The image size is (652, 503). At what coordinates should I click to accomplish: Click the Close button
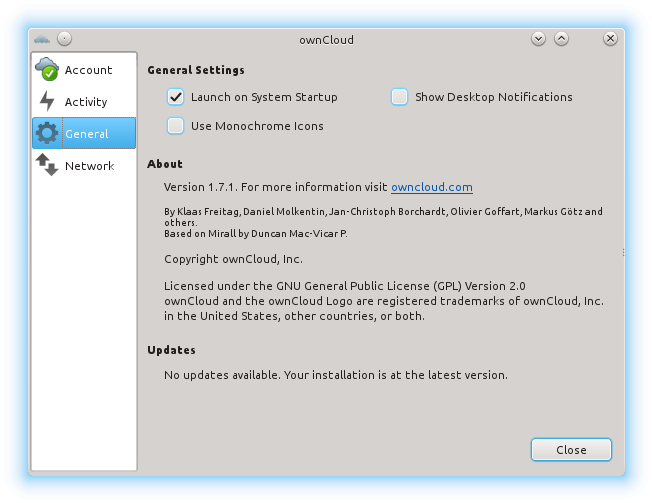pyautogui.click(x=571, y=449)
